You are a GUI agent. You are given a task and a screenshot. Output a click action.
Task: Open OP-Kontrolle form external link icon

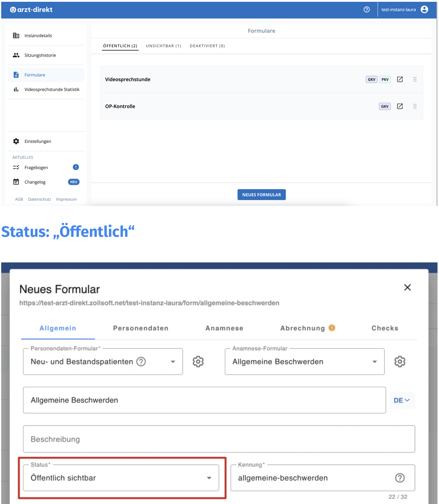(x=400, y=106)
